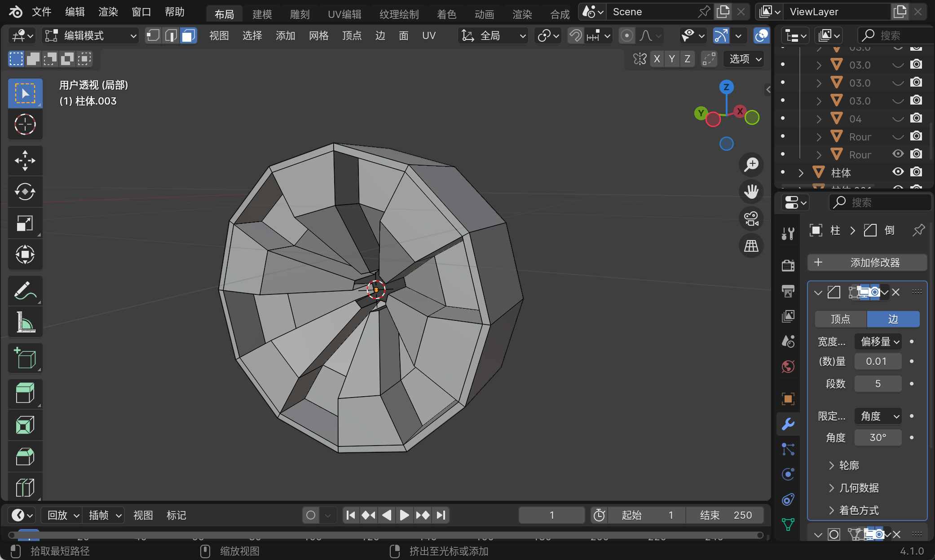The height and width of the screenshot is (560, 935).
Task: Toggle render camera for 04 object
Action: tap(916, 118)
